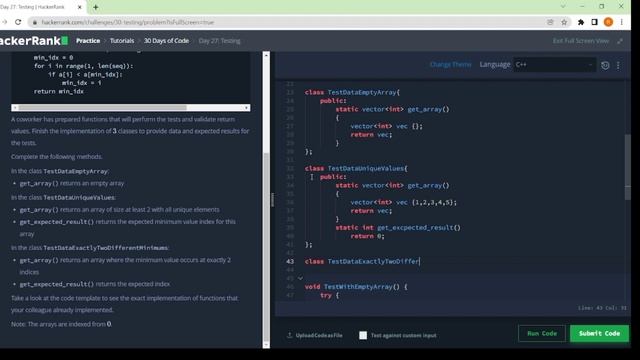This screenshot has height=360, width=640.
Task: Click the Line 43 Col status text
Action: pos(602,308)
